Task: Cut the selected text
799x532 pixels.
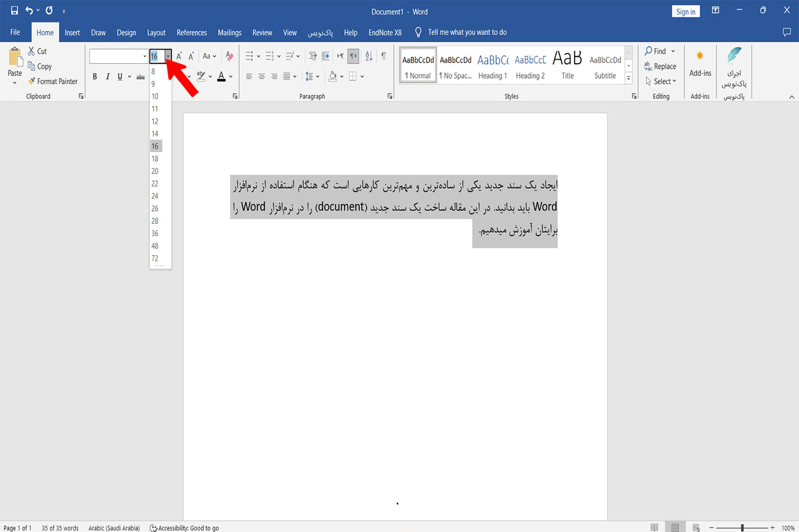Action: (37, 51)
